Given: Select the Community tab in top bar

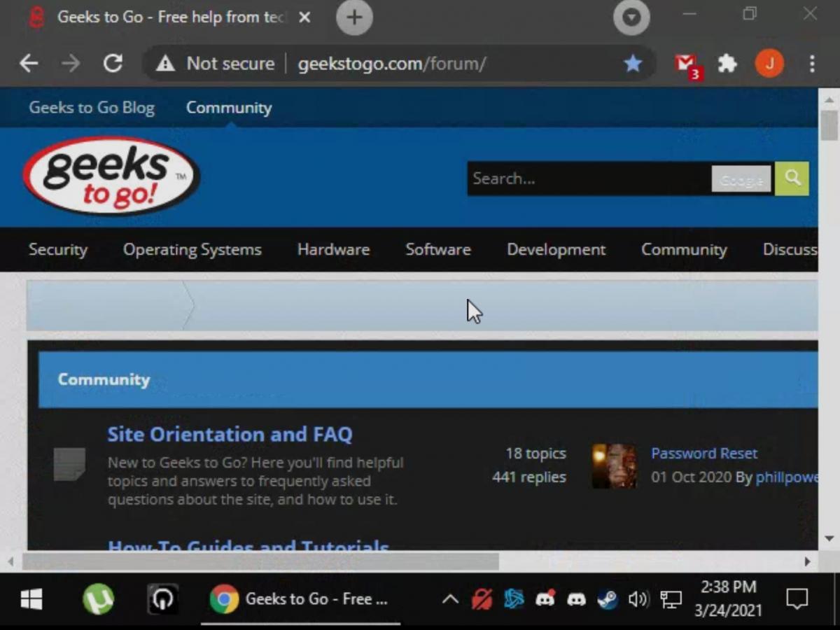Looking at the screenshot, I should 229,108.
